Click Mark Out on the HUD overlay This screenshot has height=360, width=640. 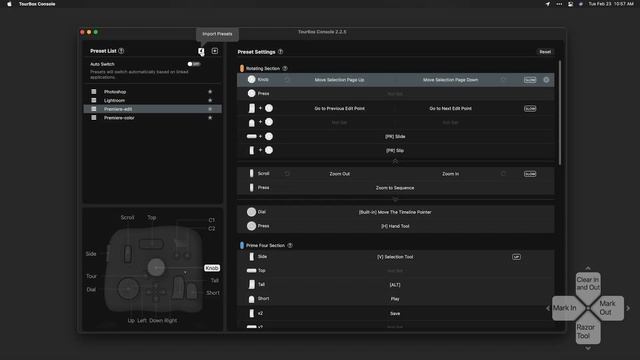pos(608,308)
